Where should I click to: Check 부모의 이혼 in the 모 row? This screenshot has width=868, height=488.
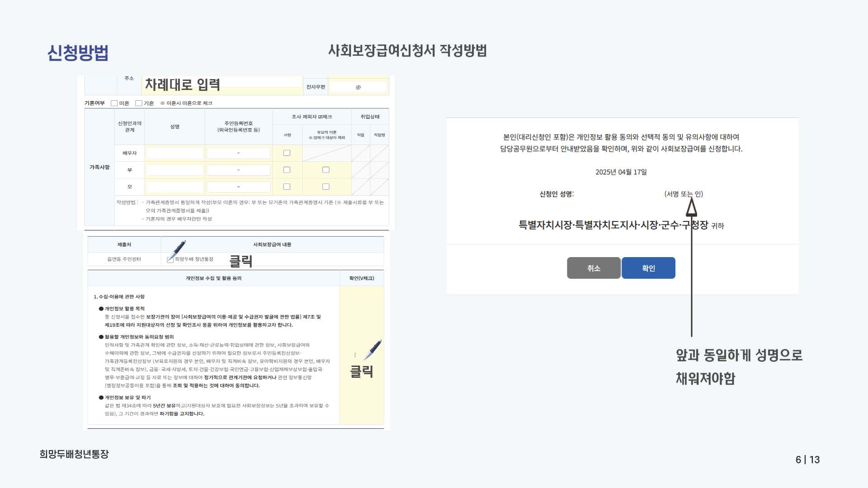click(x=326, y=186)
